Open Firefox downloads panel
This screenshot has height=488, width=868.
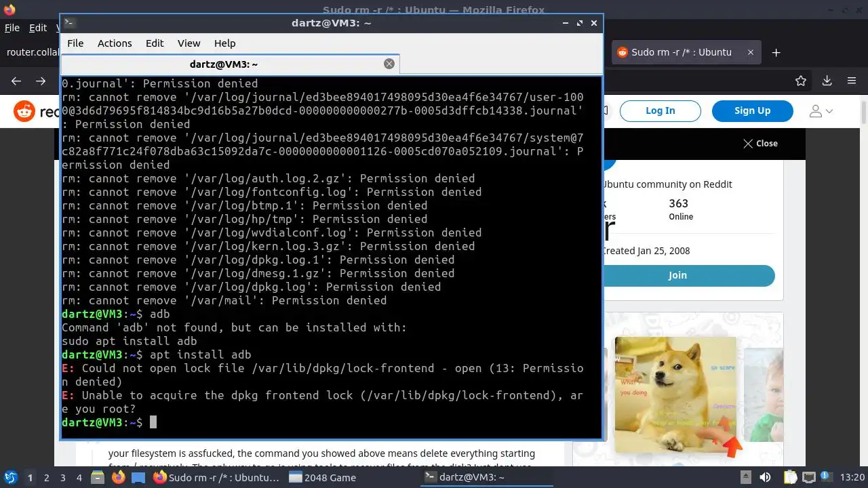click(827, 81)
